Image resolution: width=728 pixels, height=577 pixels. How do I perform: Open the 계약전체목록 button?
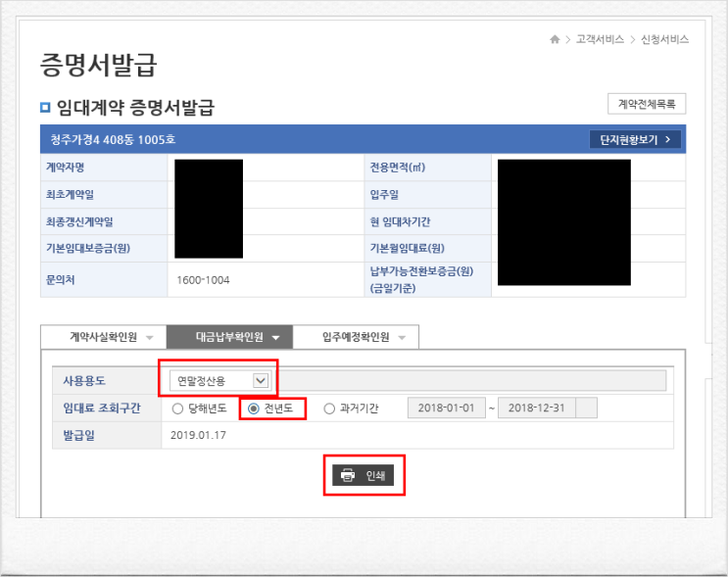pyautogui.click(x=647, y=104)
